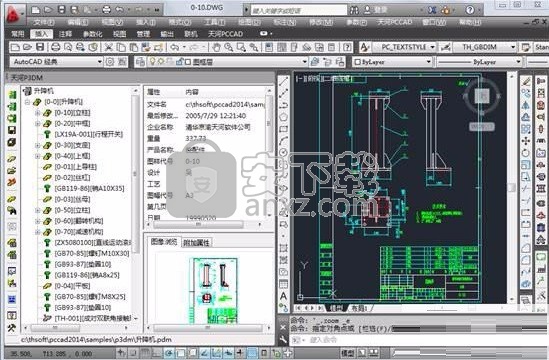Open the ByLayer linetype dropdown
Image resolution: width=549 pixels, height=360 pixels.
coord(519,62)
